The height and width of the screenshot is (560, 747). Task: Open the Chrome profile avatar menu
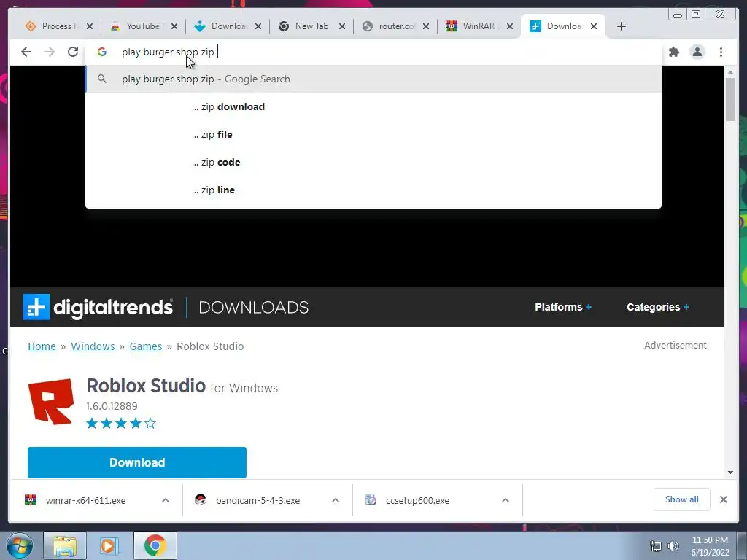(x=697, y=52)
